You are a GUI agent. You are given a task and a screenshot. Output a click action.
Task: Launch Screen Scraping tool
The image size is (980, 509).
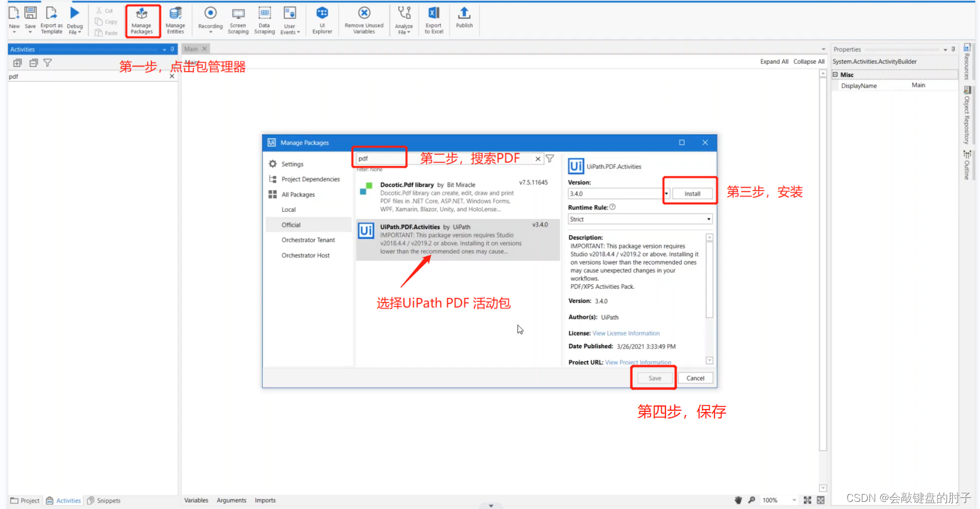(238, 20)
